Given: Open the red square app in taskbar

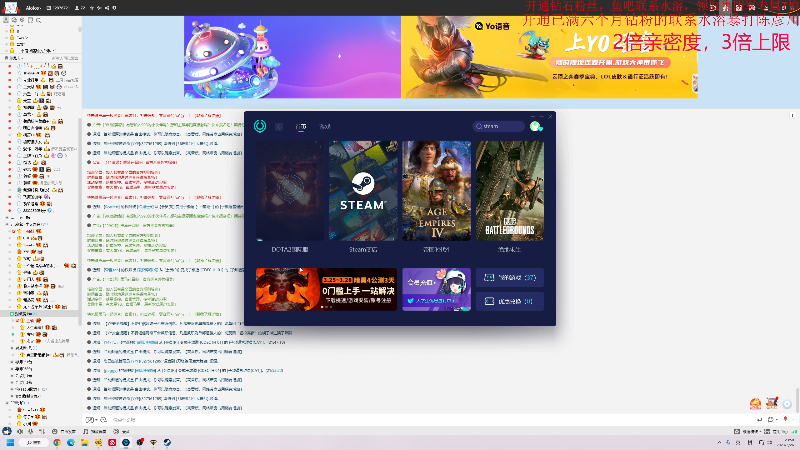Looking at the screenshot, I should pos(112,442).
